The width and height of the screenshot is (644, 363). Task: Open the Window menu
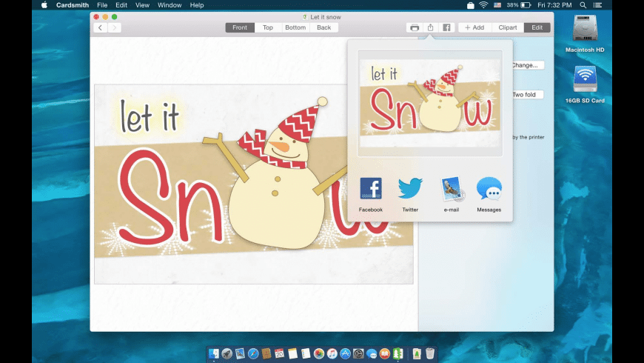170,5
